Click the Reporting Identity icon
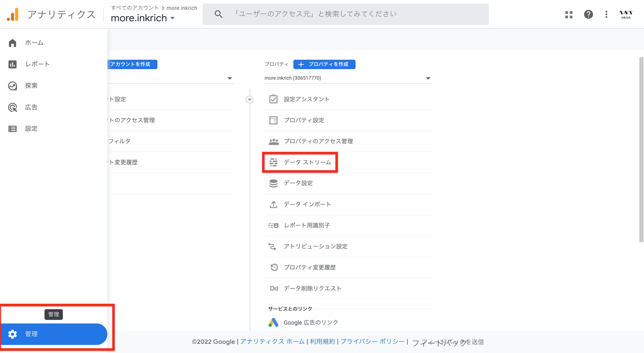 pos(273,225)
